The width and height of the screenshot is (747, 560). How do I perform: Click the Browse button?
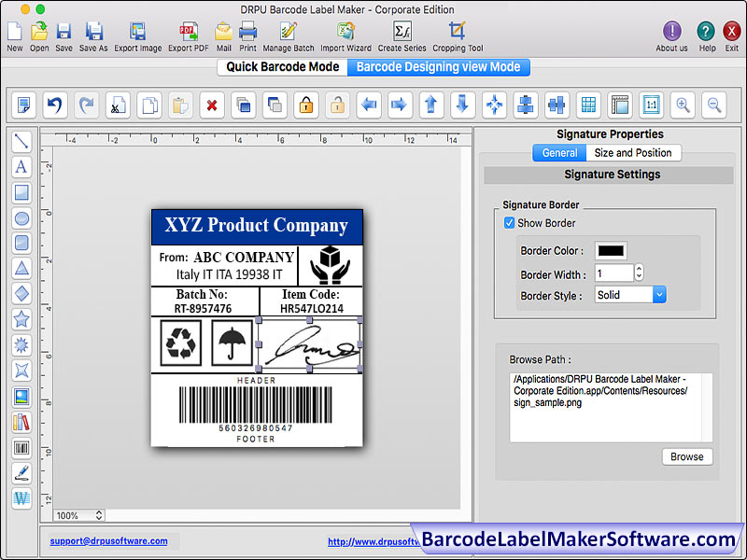[687, 456]
